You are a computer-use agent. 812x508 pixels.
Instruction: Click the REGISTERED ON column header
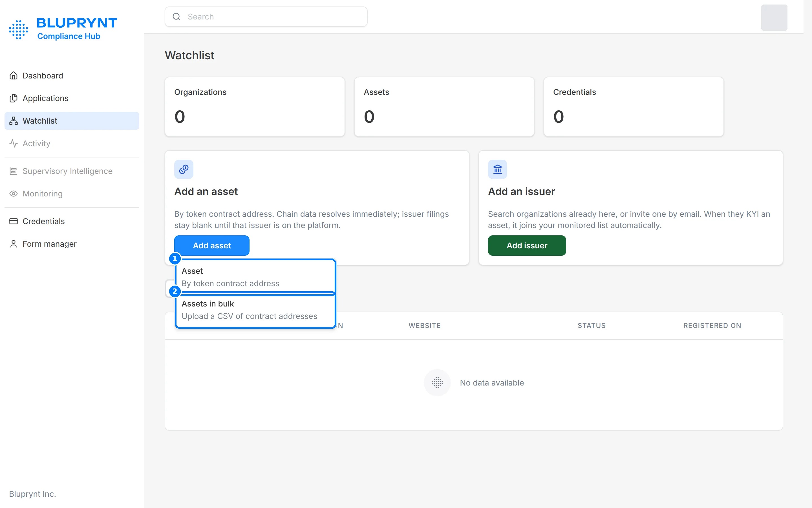(x=712, y=325)
